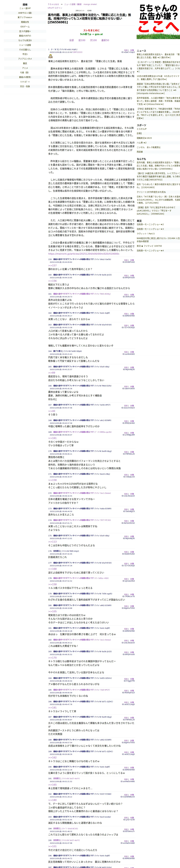Open AKBサロン(裏) board link
The height and width of the screenshot is (868, 180).
tap(25, 13)
